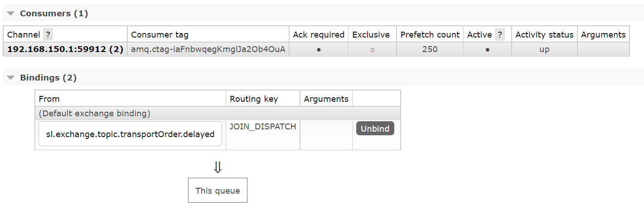644x209 pixels.
Task: Open channel 192.168.150.1:59912 (2) link
Action: tap(65, 49)
